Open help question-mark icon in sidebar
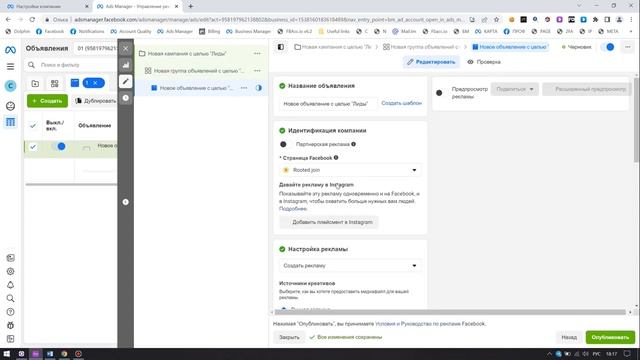The image size is (640, 360). (10, 312)
